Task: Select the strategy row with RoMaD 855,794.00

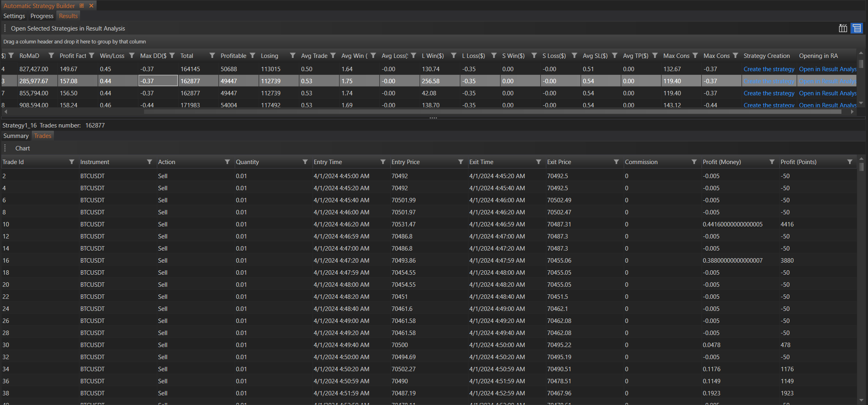Action: click(x=34, y=93)
